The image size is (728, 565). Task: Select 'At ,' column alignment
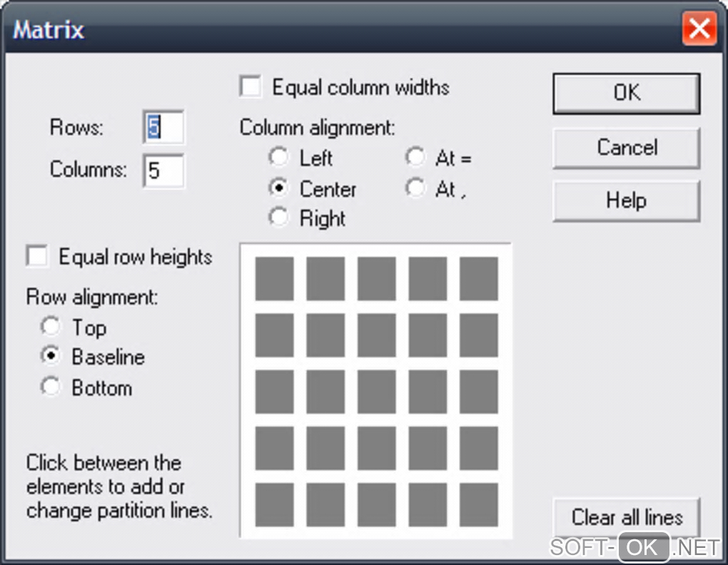click(415, 188)
